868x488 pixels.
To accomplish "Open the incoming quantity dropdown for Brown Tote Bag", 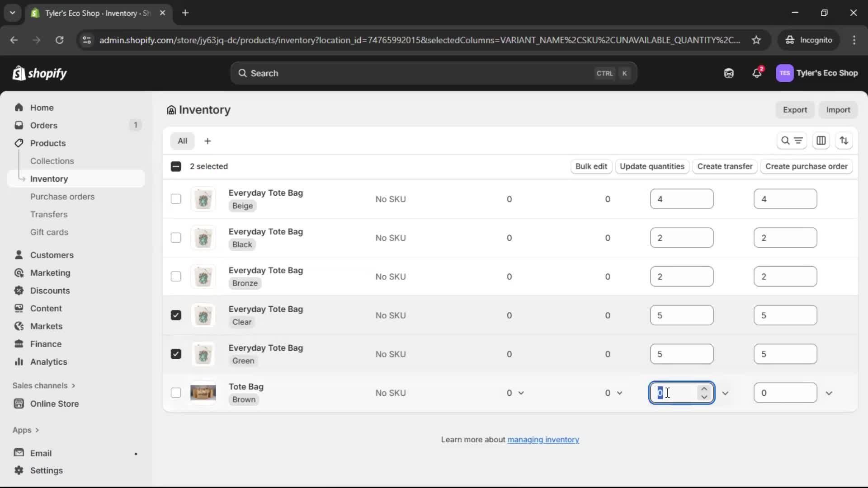I will click(x=726, y=393).
